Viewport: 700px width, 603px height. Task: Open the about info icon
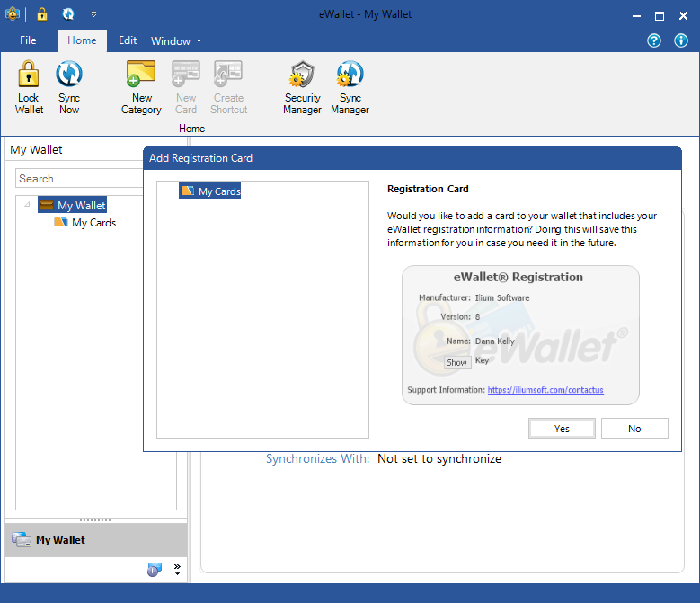[681, 40]
